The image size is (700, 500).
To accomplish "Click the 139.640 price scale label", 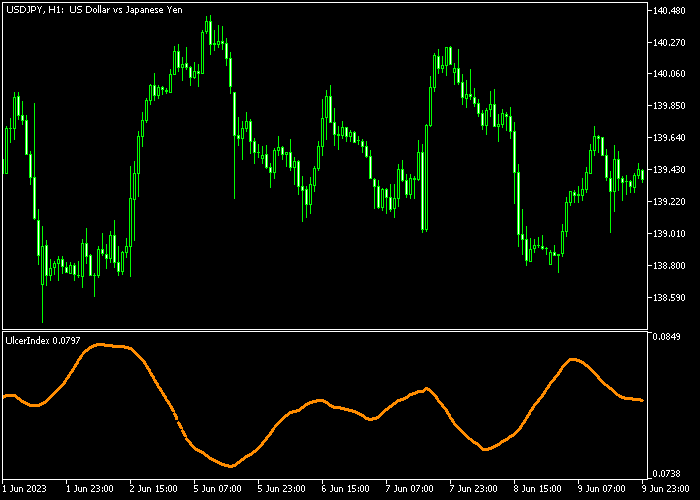I will (669, 138).
